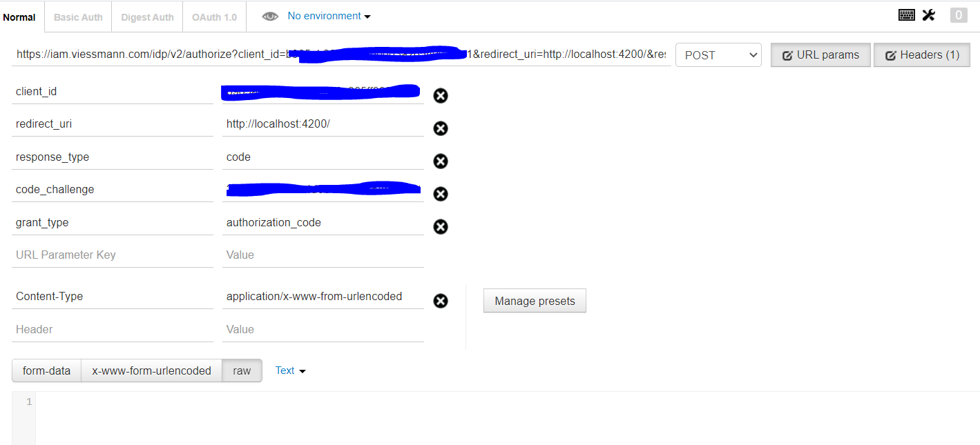Click the empty URL Parameter Key field
This screenshot has width=980, height=445.
click(x=113, y=255)
